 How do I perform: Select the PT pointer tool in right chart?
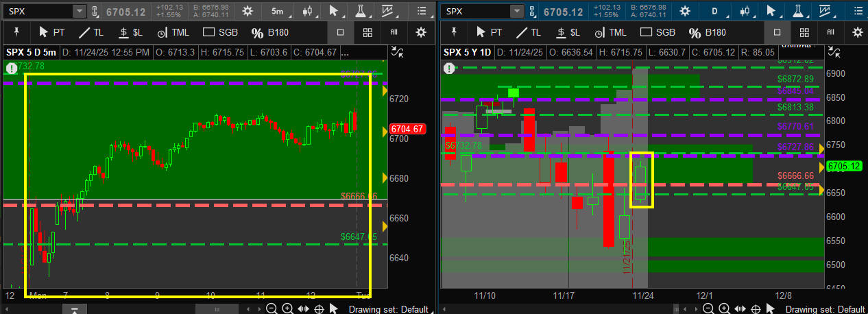[x=489, y=32]
